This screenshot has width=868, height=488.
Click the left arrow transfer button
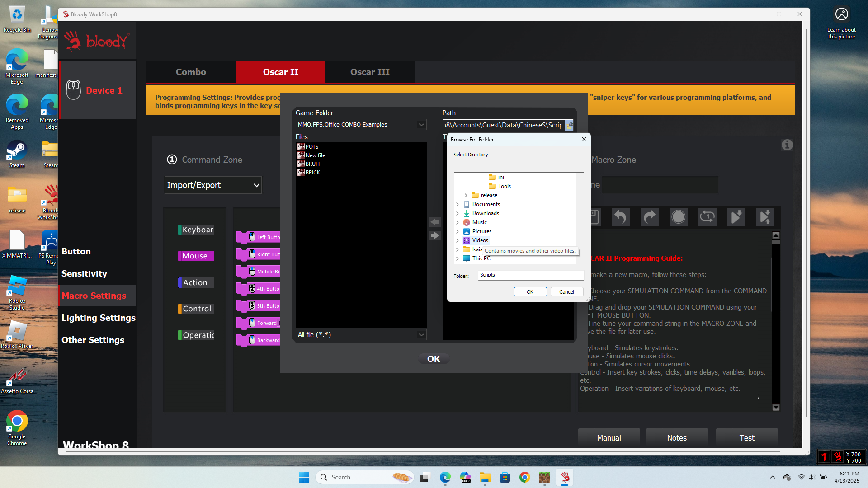(x=434, y=222)
